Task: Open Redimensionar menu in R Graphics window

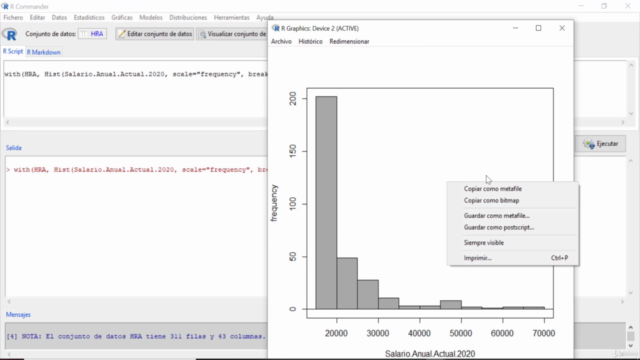Action: point(349,42)
